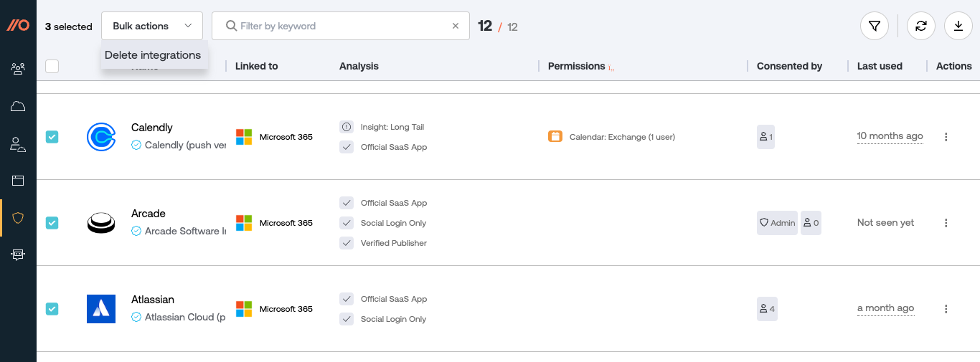Click the refresh icon button
980x362 pixels.
(x=921, y=27)
